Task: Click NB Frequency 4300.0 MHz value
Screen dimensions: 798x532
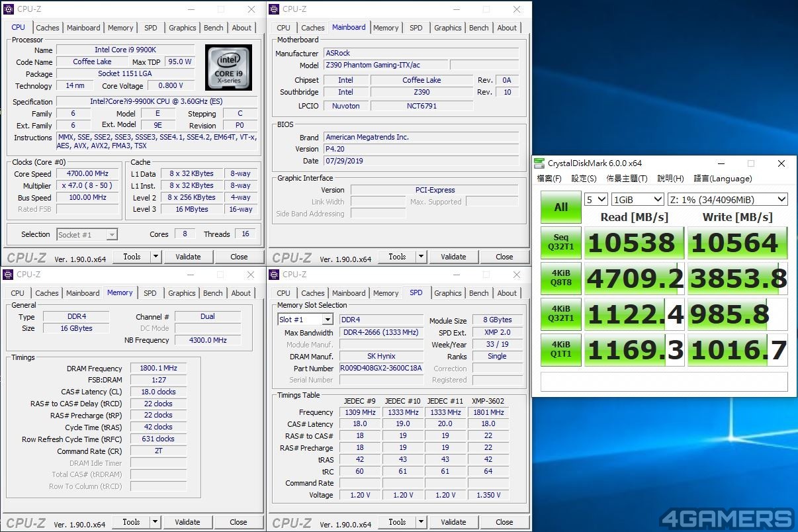Action: [x=208, y=340]
